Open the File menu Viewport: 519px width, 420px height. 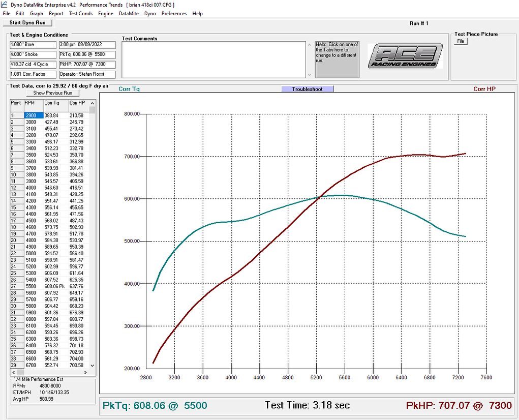[x=6, y=14]
